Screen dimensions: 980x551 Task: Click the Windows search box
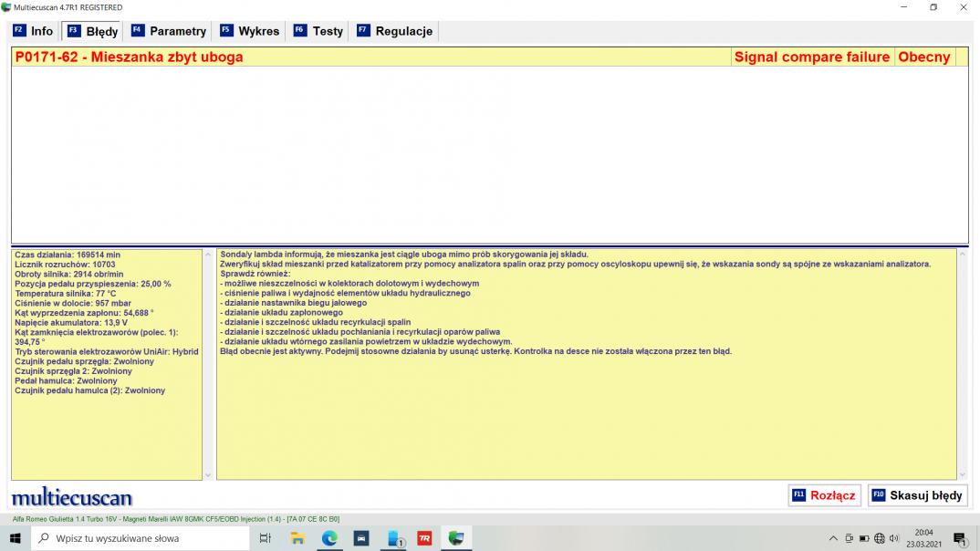(x=140, y=538)
